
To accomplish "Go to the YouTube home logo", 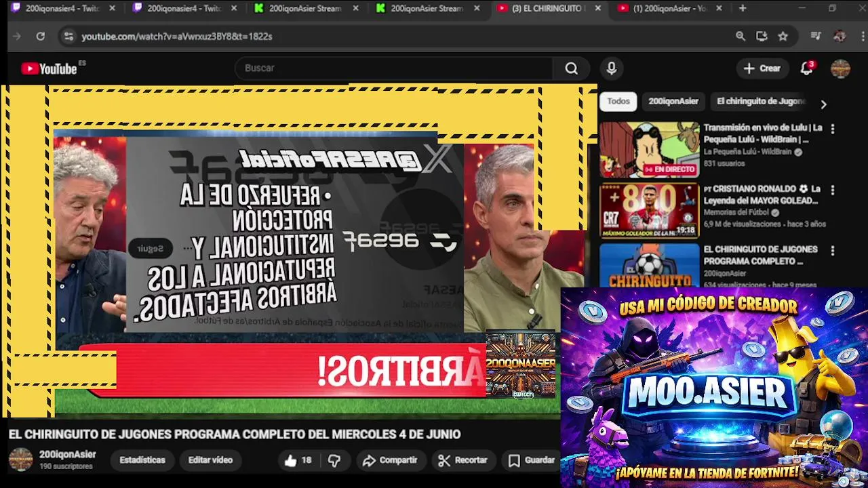I will coord(49,68).
